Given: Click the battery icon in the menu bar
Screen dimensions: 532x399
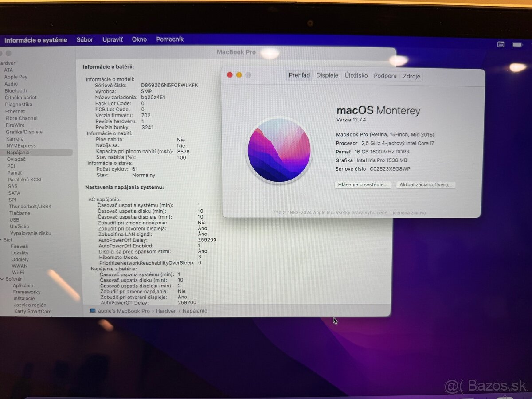Looking at the screenshot, I should [x=516, y=44].
